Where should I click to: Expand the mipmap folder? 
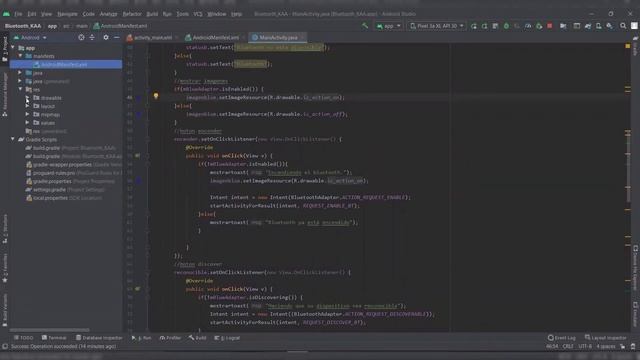tap(27, 115)
